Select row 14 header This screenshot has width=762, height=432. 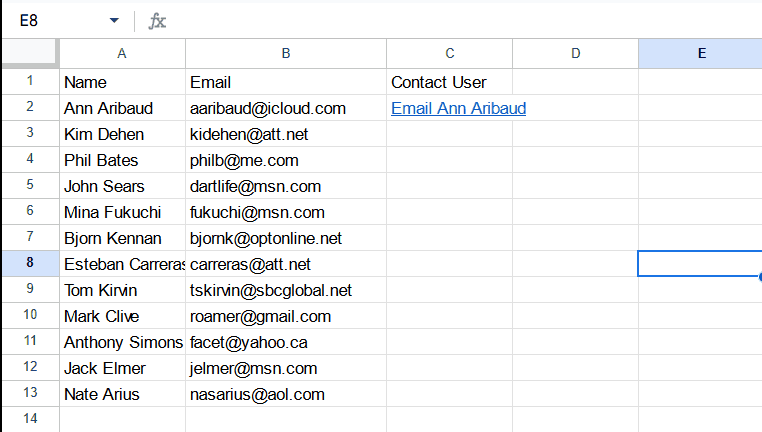coord(29,419)
